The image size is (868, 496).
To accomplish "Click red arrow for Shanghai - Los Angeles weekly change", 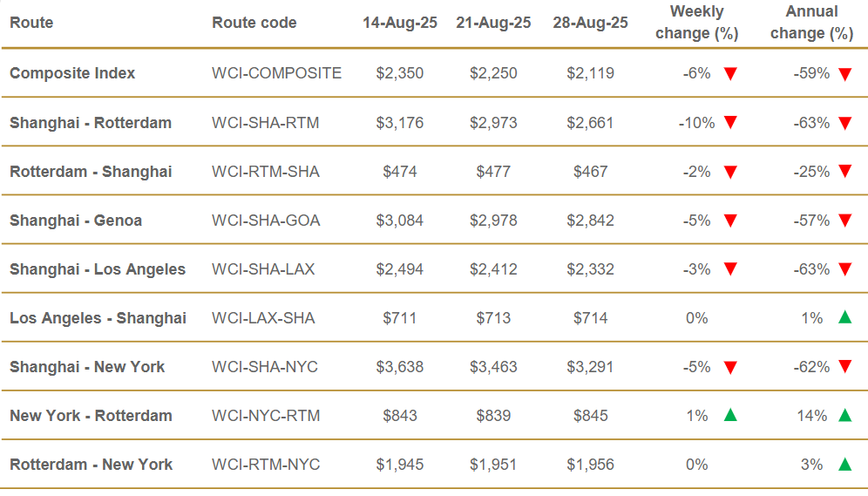I will pyautogui.click(x=730, y=269).
